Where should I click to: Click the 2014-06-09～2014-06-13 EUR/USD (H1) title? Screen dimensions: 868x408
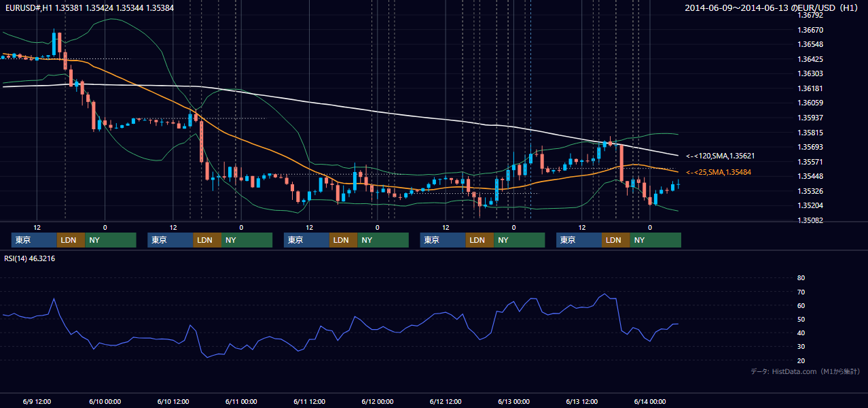click(772, 7)
